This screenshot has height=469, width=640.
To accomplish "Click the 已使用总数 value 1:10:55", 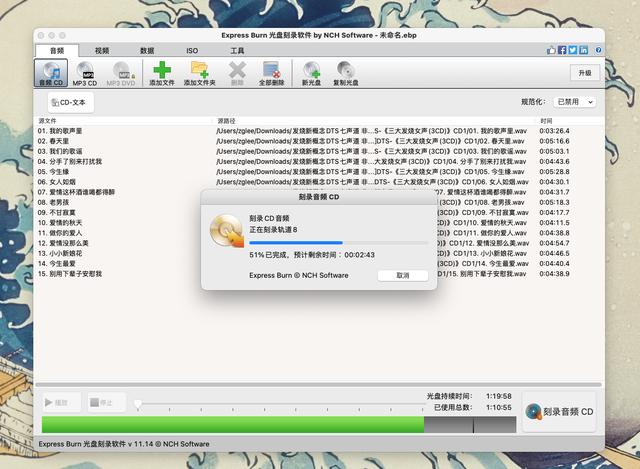I will tap(499, 407).
